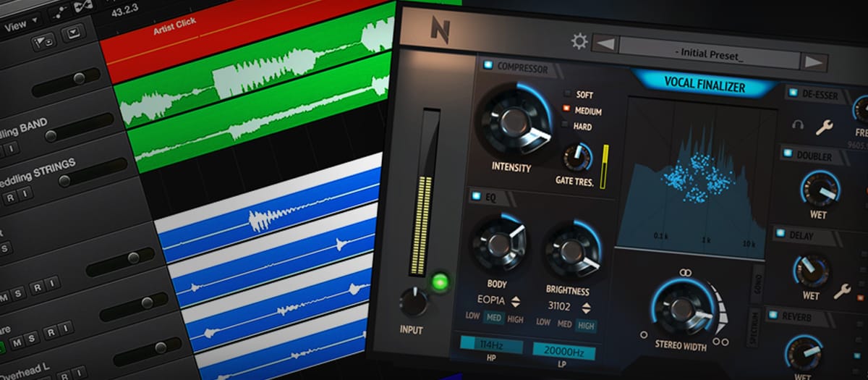Open De-Esser wrench settings icon
Screen dimensions: 868x380
point(824,128)
